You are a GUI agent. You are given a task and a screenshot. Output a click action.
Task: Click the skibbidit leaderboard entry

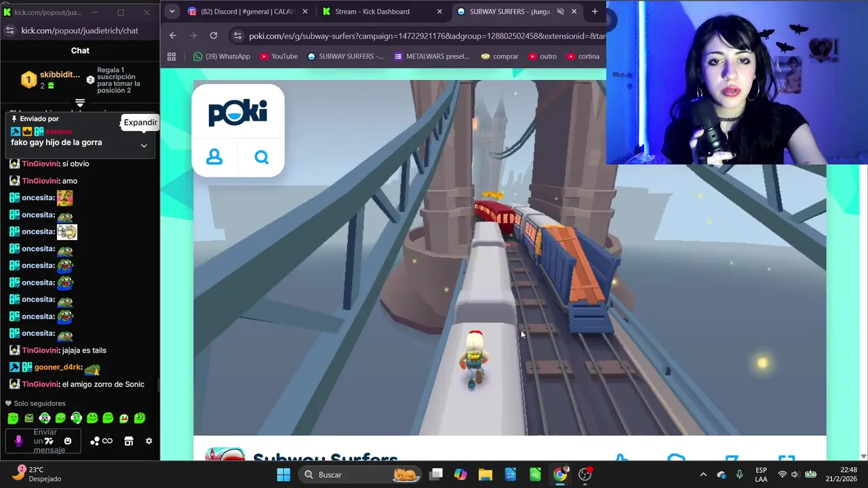(50, 80)
